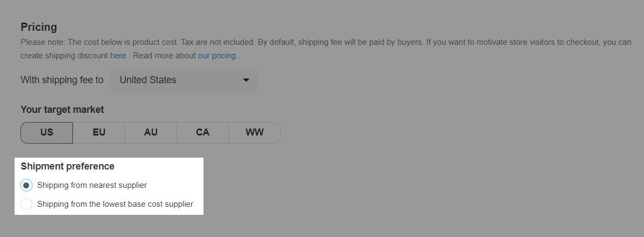
Task: Pick the CA target market option
Action: 202,133
